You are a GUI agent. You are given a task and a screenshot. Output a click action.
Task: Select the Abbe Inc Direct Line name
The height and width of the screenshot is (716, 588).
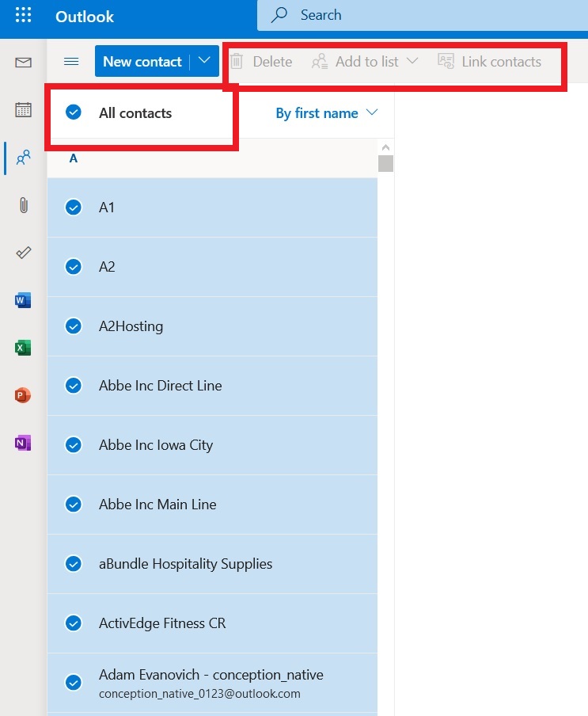[x=160, y=386]
